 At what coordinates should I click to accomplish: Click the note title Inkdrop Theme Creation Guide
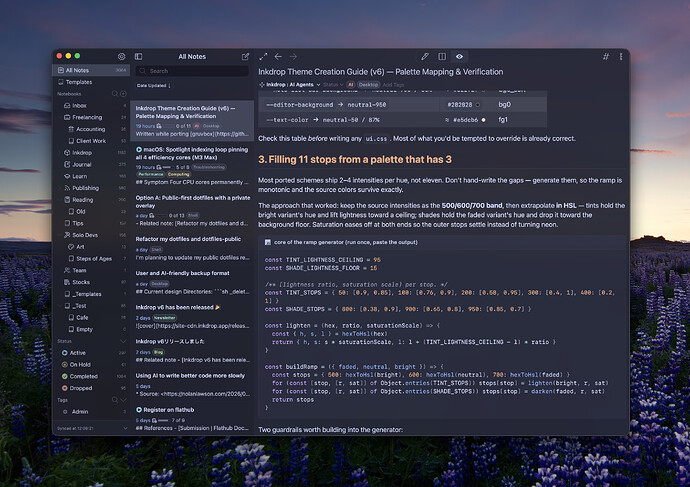point(381,72)
